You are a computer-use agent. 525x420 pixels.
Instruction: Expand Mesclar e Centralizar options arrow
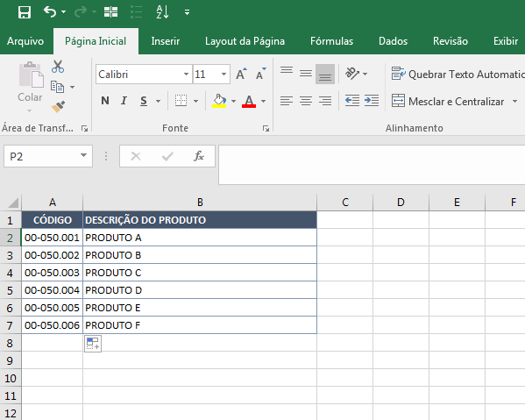click(x=515, y=101)
